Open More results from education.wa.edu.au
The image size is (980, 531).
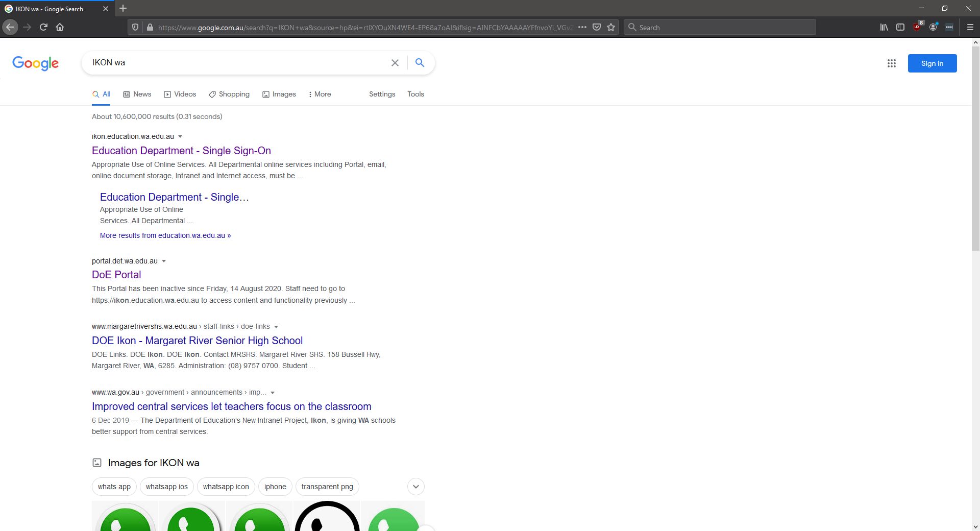[165, 235]
